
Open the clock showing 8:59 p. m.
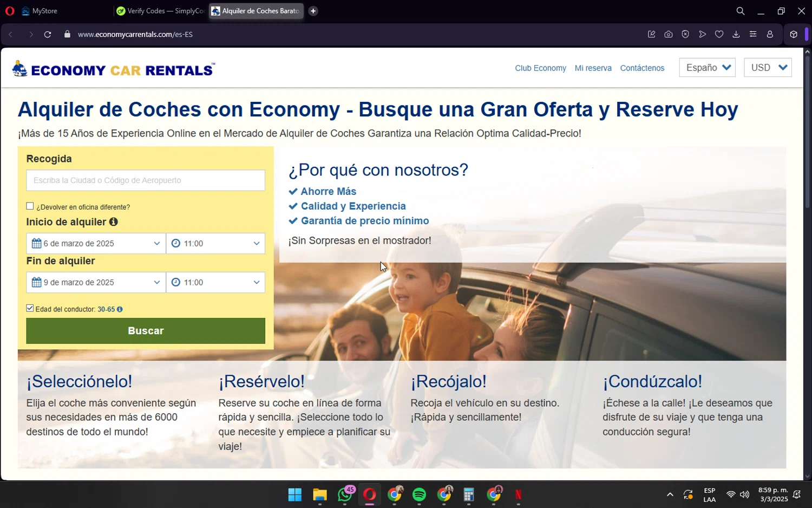(773, 494)
